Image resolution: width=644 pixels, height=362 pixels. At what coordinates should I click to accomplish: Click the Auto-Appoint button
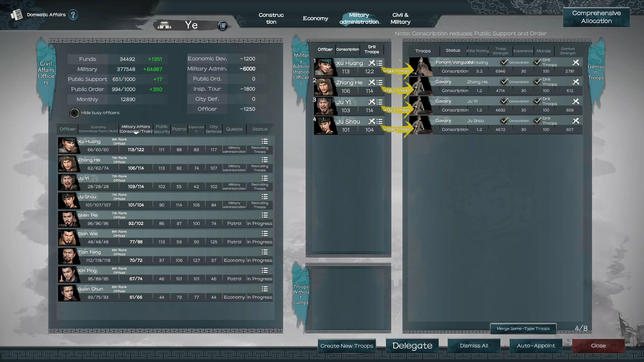click(x=536, y=346)
